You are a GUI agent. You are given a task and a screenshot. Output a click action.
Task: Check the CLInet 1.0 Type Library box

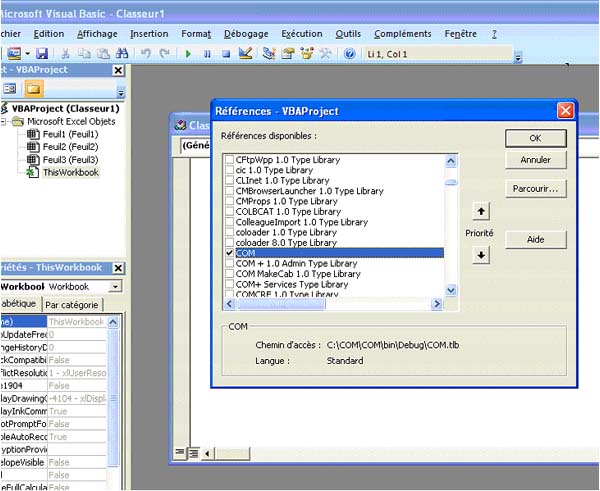pyautogui.click(x=229, y=180)
